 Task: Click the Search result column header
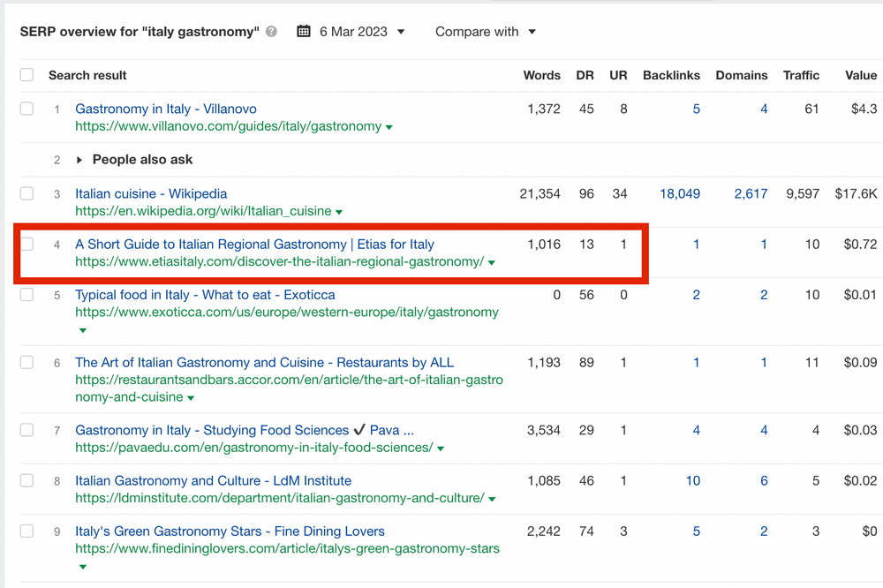87,75
